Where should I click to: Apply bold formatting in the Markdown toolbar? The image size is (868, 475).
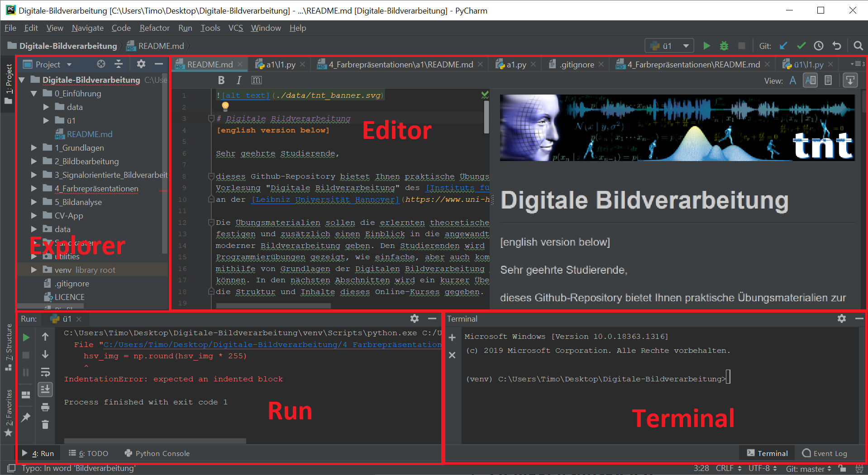[221, 80]
